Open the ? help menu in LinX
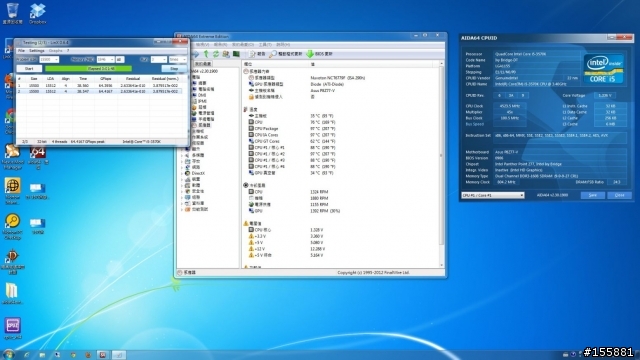Image resolution: width=640 pixels, height=360 pixels. [68, 51]
